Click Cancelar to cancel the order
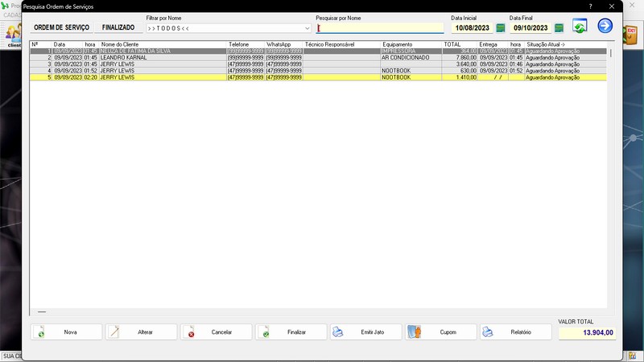This screenshot has width=644, height=362. [x=216, y=332]
